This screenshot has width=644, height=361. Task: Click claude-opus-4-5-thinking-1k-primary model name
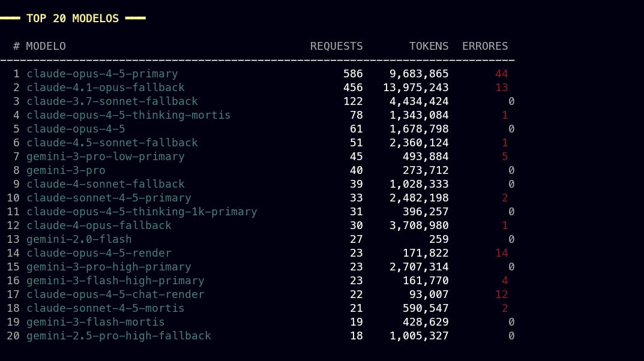pos(142,212)
